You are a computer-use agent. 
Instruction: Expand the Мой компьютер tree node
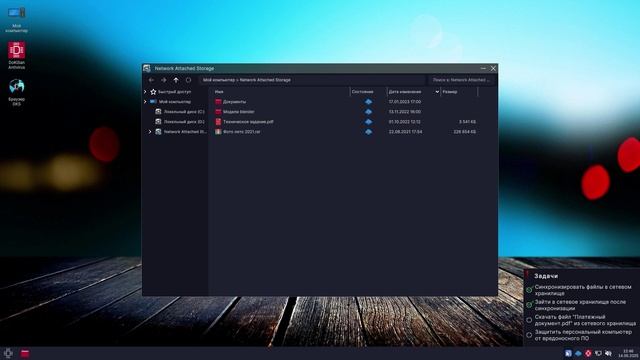pyautogui.click(x=145, y=102)
